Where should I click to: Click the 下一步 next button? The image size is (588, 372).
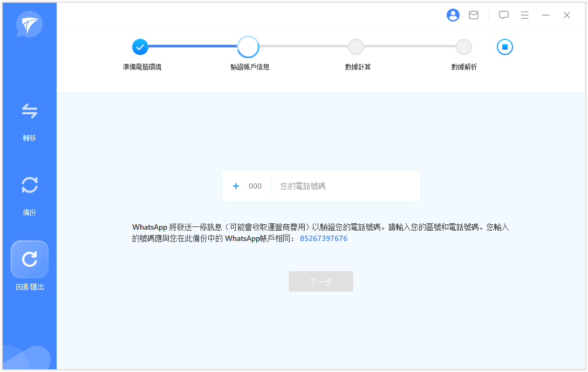(x=321, y=281)
